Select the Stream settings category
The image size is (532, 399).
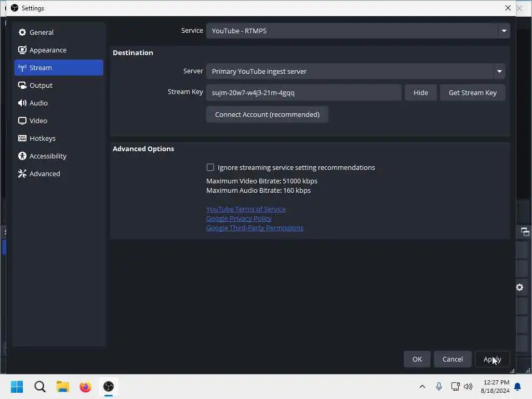tap(59, 68)
